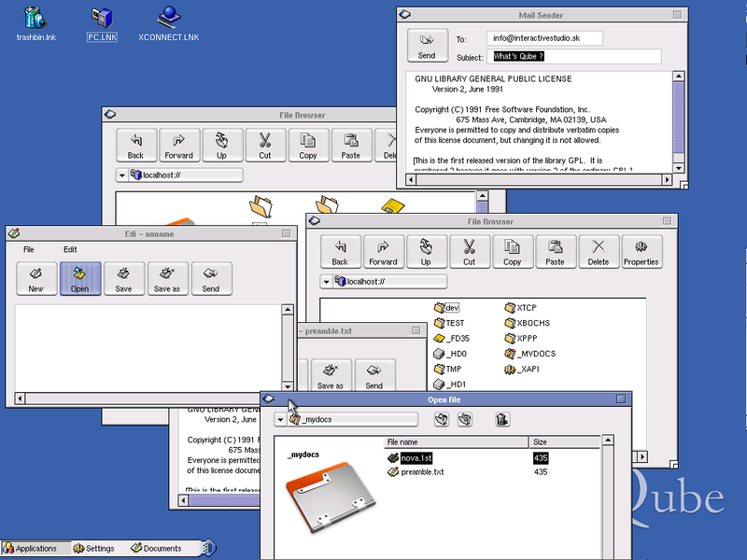Viewport: 747px width, 560px height.
Task: Open the Edit menu in Edi editor
Action: 70,250
